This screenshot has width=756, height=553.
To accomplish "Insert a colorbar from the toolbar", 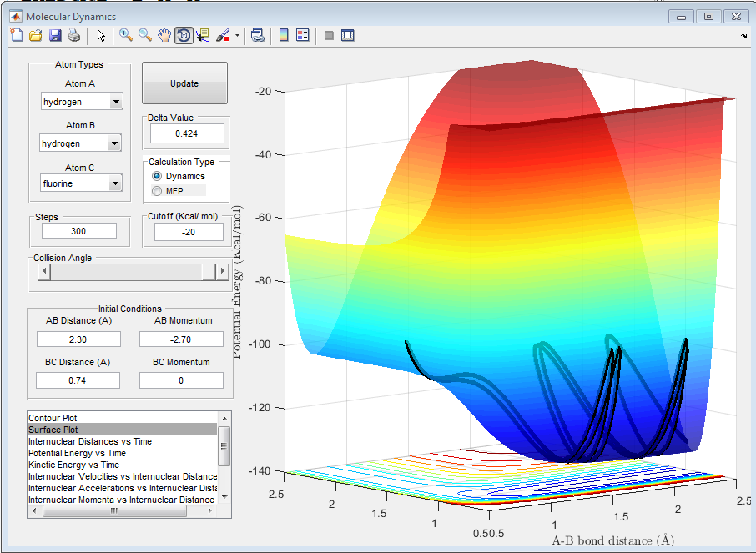I will [283, 35].
